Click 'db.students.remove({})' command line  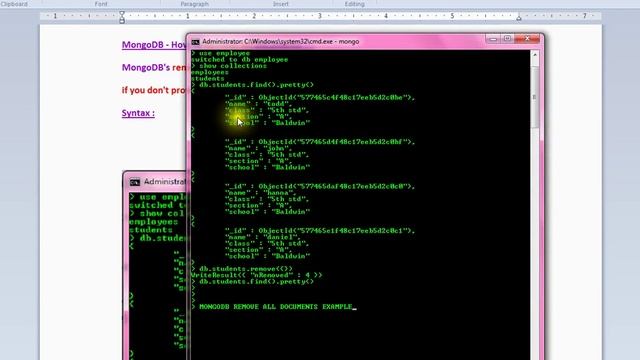(x=242, y=269)
